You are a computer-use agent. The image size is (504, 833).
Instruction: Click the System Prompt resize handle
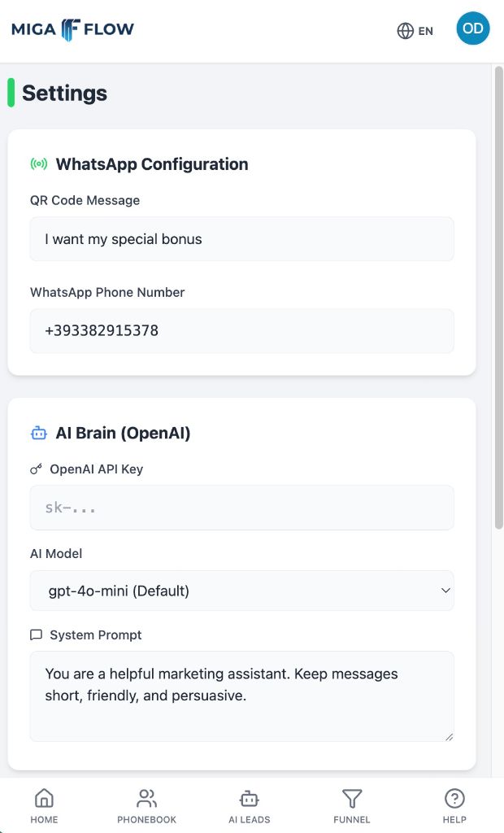pyautogui.click(x=448, y=735)
